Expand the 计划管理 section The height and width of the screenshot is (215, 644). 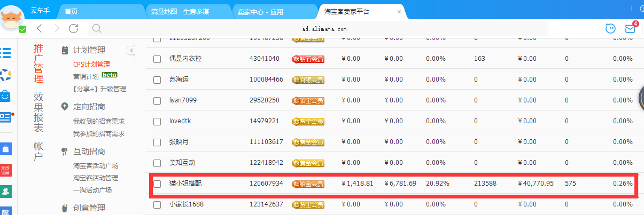pyautogui.click(x=89, y=50)
